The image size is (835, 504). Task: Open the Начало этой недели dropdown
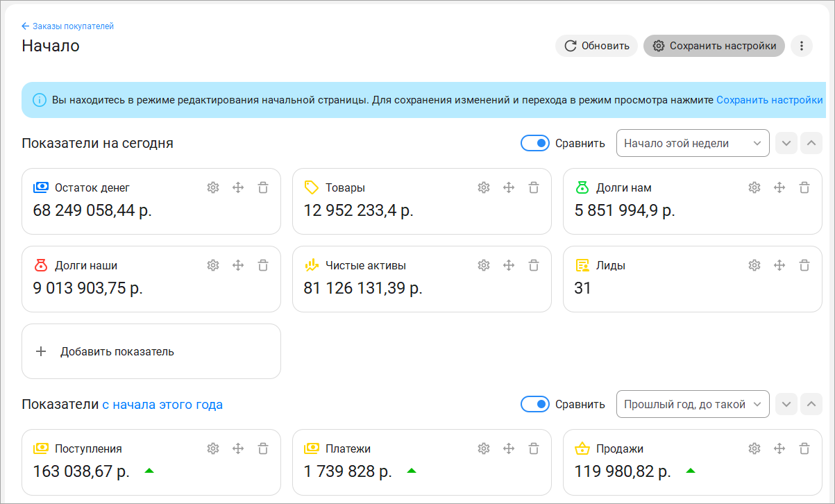692,143
